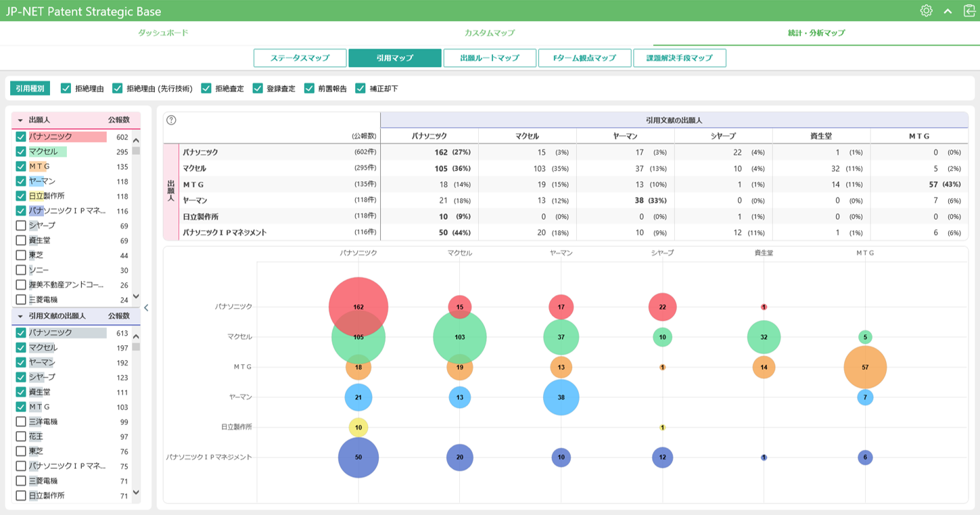
Task: Uncheck パナソニック with 602 in the 出願人 list
Action: [x=21, y=137]
